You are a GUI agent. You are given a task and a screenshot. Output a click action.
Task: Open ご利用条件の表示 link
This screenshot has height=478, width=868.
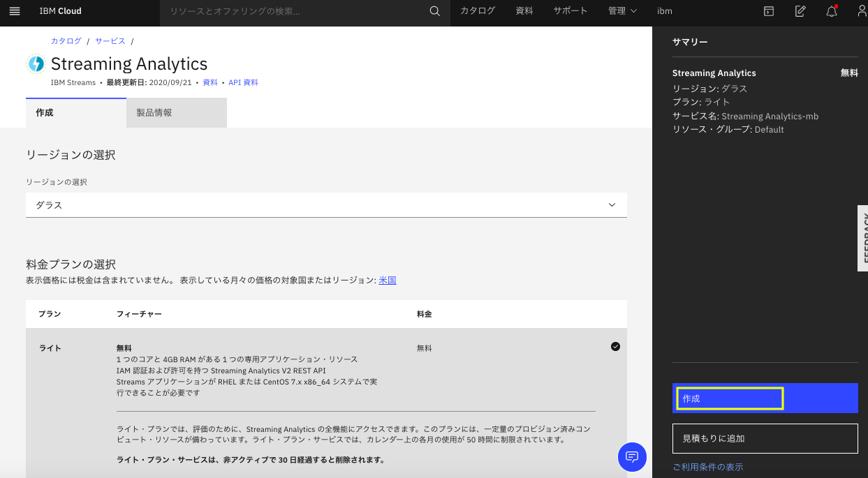pos(707,467)
